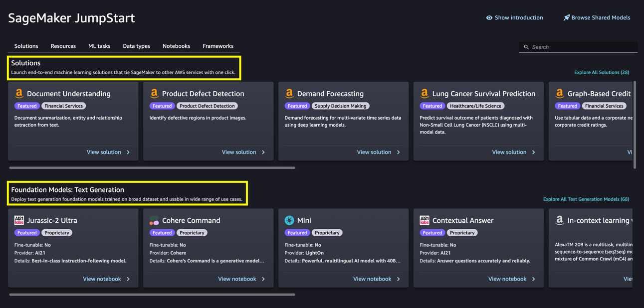Click the Solutions row horizontal scrollbar
The width and height of the screenshot is (644, 308).
152,168
